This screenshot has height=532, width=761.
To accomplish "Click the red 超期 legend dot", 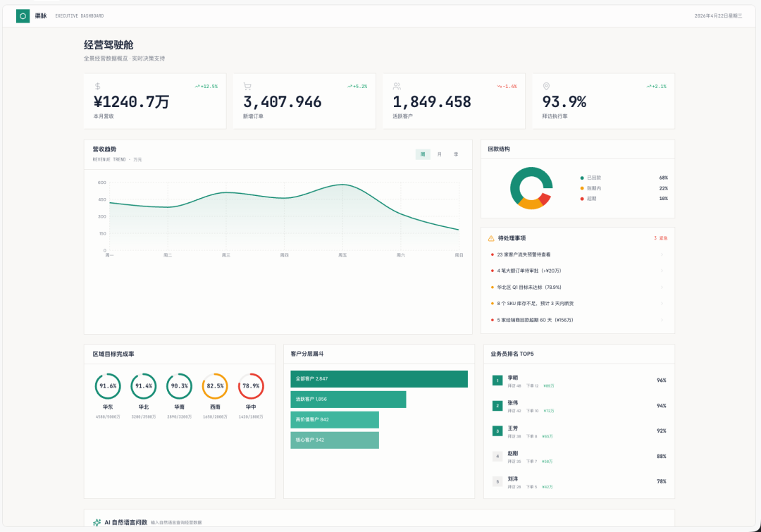I will pos(582,199).
